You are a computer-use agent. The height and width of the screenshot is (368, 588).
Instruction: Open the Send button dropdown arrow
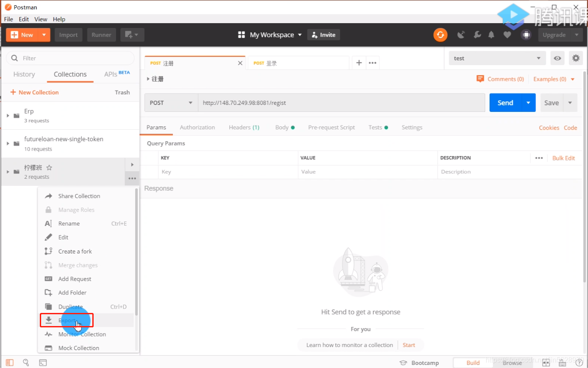pyautogui.click(x=528, y=103)
